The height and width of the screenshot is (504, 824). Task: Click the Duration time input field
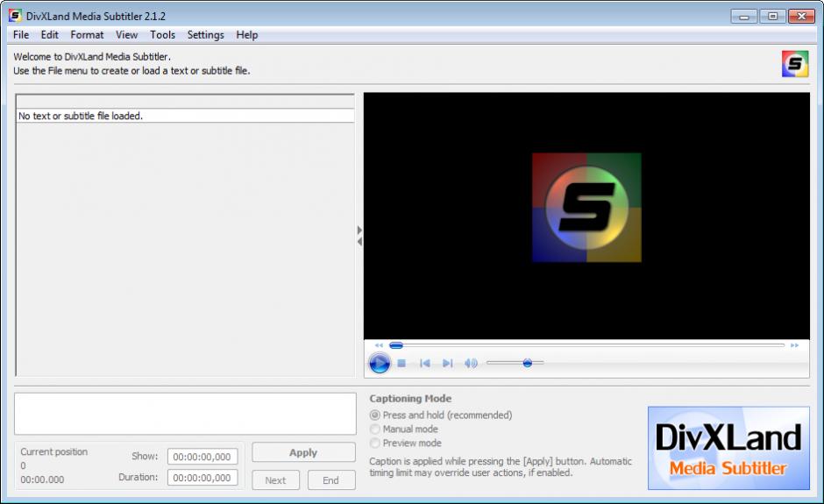202,478
